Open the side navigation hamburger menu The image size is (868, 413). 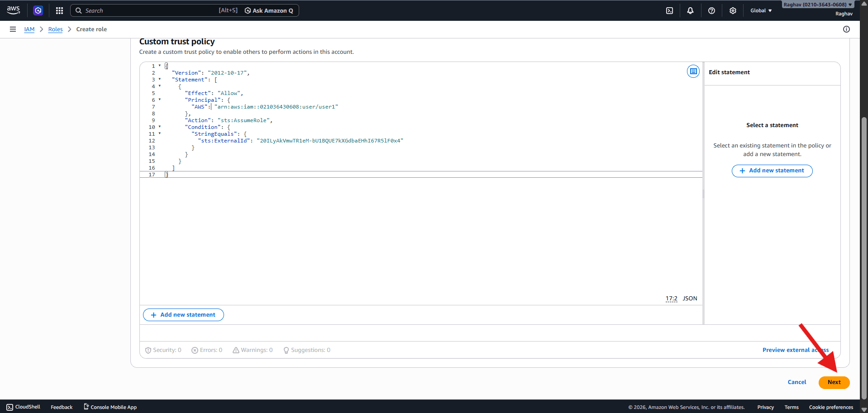13,29
